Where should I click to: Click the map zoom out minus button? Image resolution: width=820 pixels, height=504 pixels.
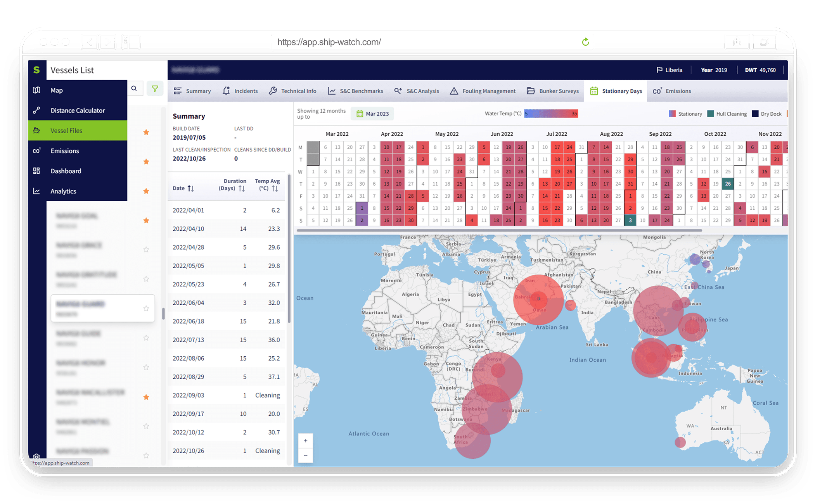click(306, 456)
